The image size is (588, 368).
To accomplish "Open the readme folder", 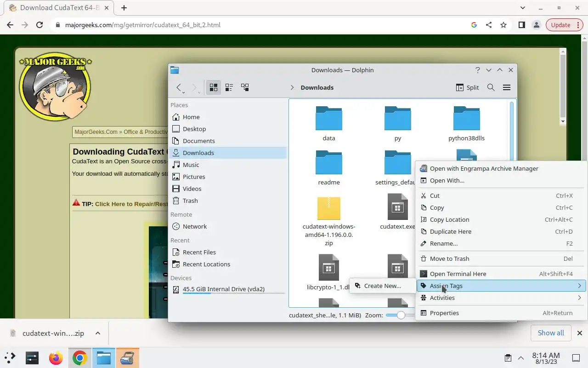I will pyautogui.click(x=329, y=167).
